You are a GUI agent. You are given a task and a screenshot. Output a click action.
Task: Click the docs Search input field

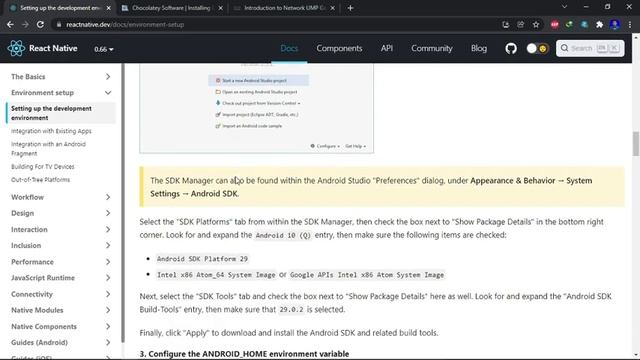pyautogui.click(x=590, y=48)
